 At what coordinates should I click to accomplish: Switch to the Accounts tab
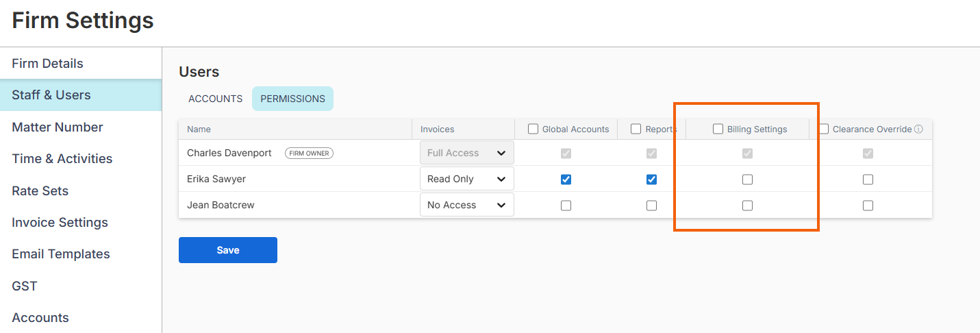click(x=215, y=99)
